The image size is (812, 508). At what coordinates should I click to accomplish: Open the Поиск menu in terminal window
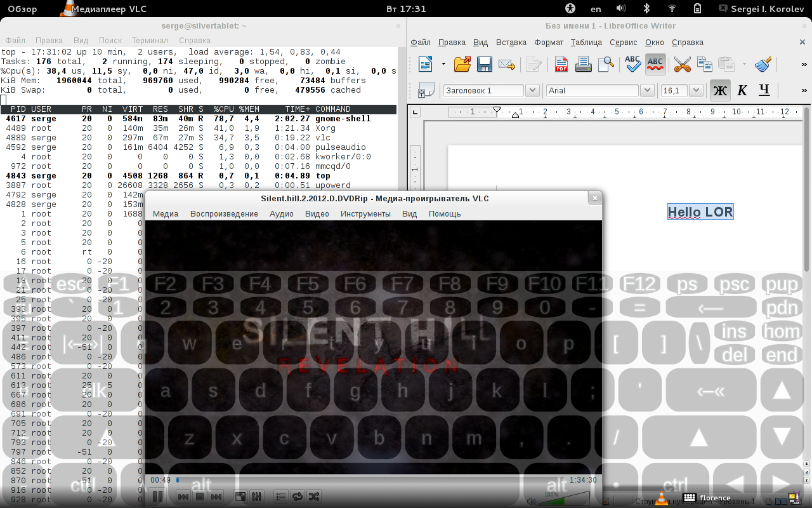110,40
